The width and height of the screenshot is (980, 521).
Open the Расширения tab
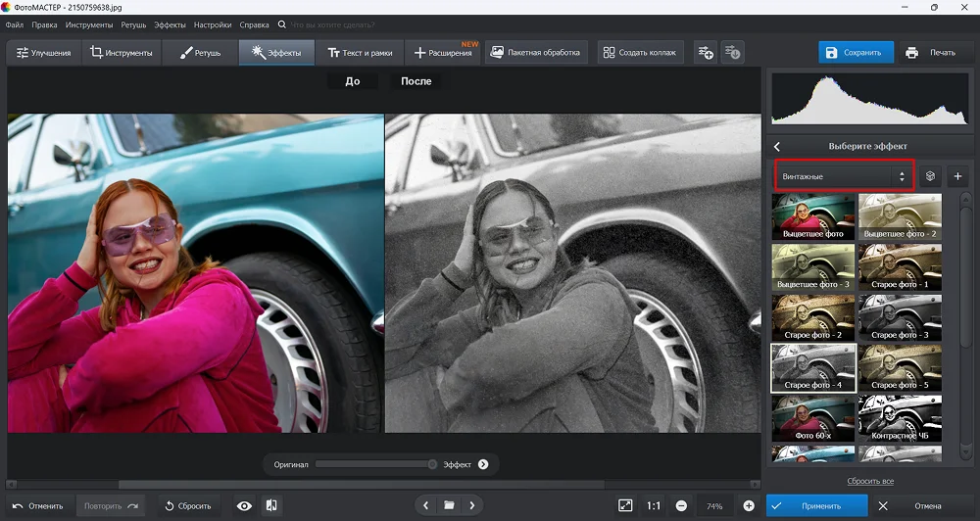coord(443,53)
